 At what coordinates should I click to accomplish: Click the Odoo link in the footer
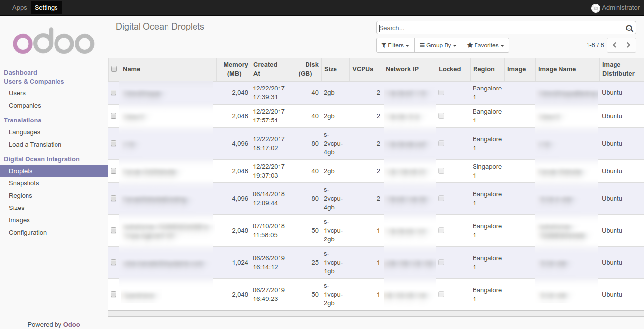71,325
